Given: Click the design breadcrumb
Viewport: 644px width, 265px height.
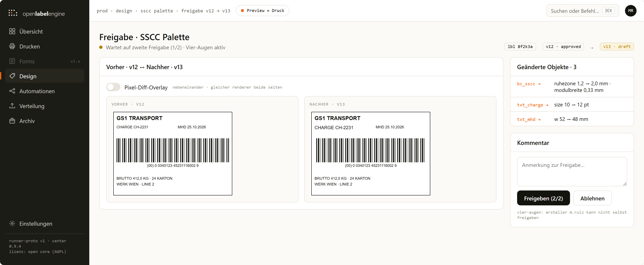Looking at the screenshot, I should point(124,11).
